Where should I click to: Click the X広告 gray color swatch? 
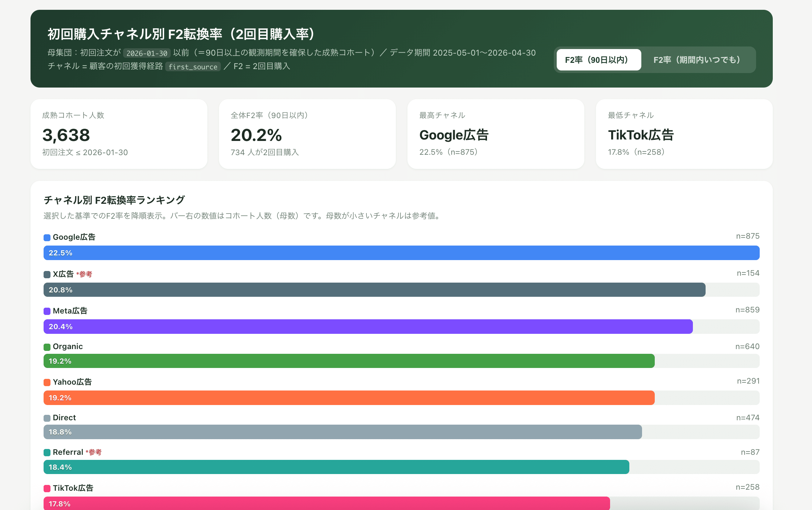click(47, 275)
